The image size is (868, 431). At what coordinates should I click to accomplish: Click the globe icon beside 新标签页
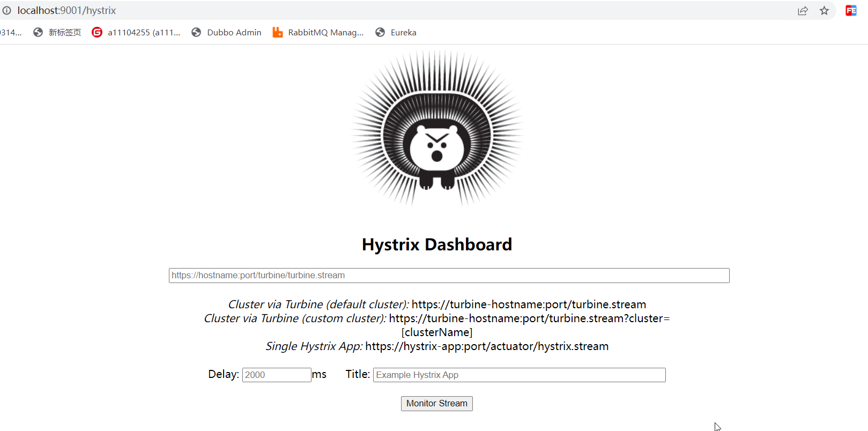coord(38,32)
